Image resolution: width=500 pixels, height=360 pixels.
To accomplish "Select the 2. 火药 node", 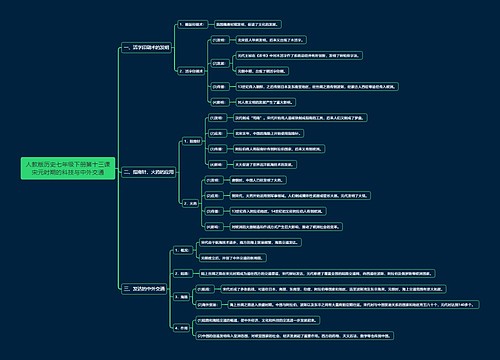I will pos(191,203).
